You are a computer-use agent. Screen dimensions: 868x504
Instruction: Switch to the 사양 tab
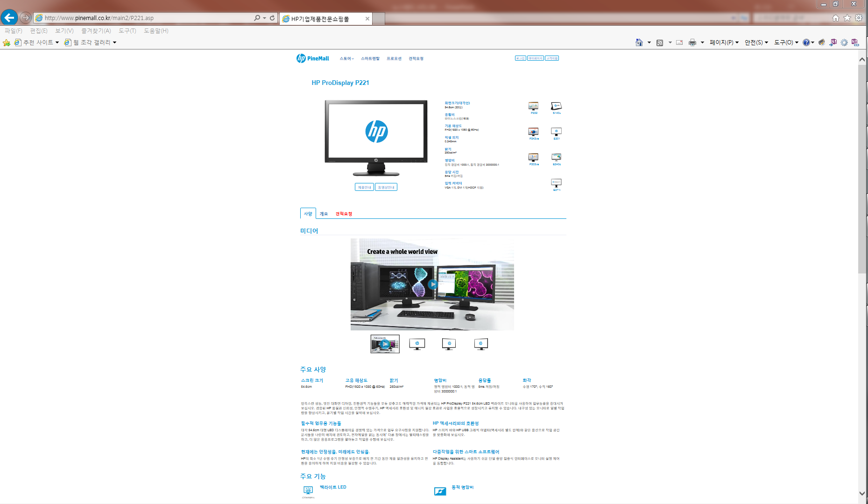308,214
